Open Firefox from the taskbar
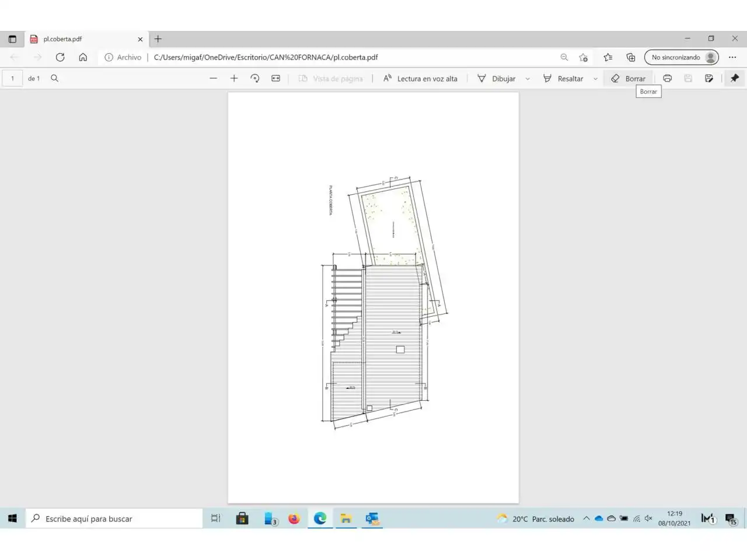Viewport: 747px width, 560px height. [x=294, y=518]
